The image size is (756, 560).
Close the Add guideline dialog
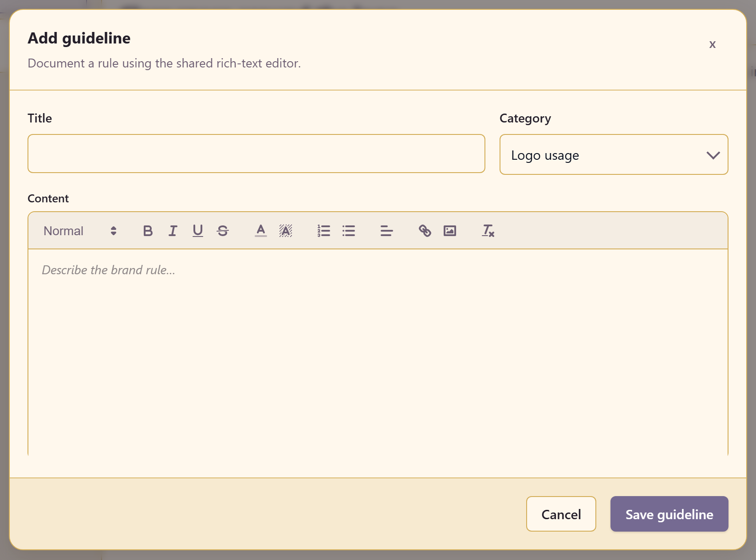(x=713, y=44)
